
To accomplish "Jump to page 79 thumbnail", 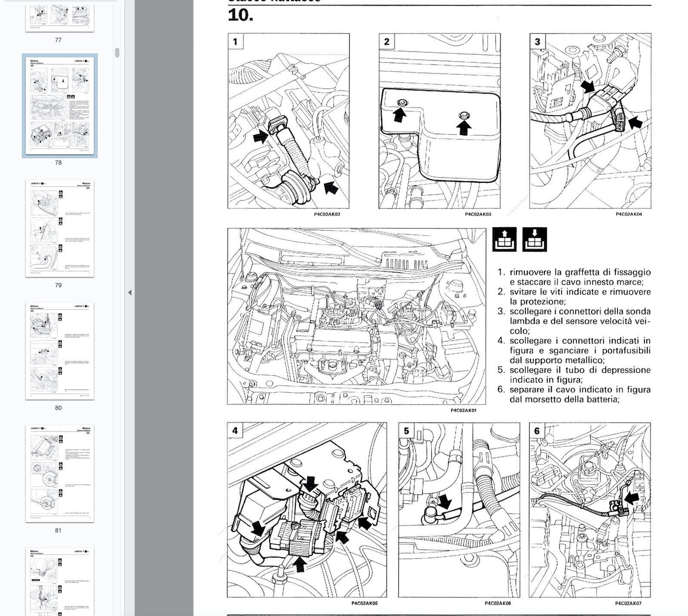I will (x=60, y=229).
